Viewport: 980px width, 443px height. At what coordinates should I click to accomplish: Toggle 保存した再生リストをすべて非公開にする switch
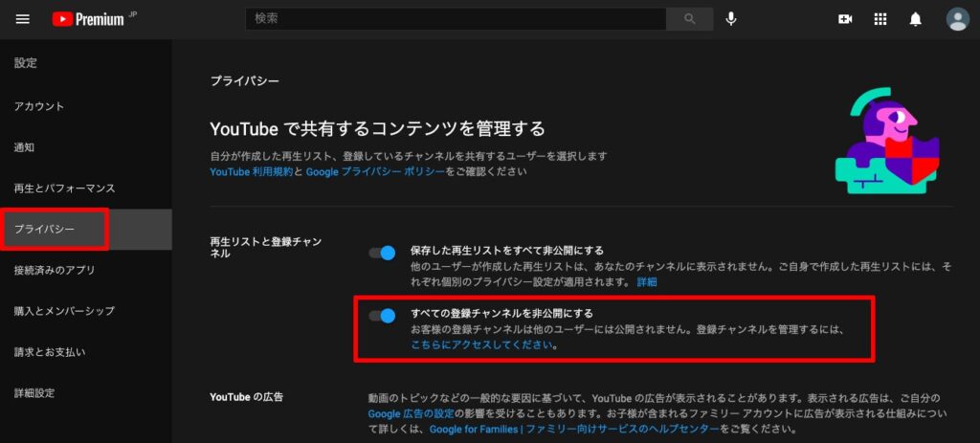383,253
